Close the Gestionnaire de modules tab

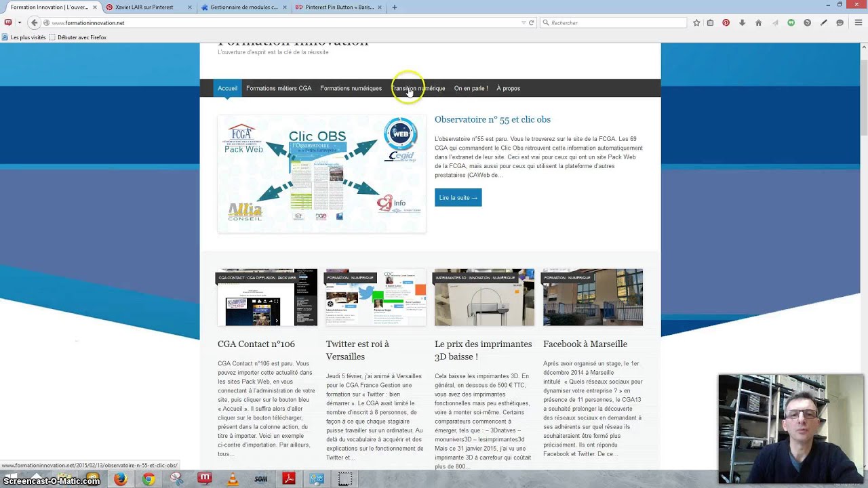(x=284, y=7)
